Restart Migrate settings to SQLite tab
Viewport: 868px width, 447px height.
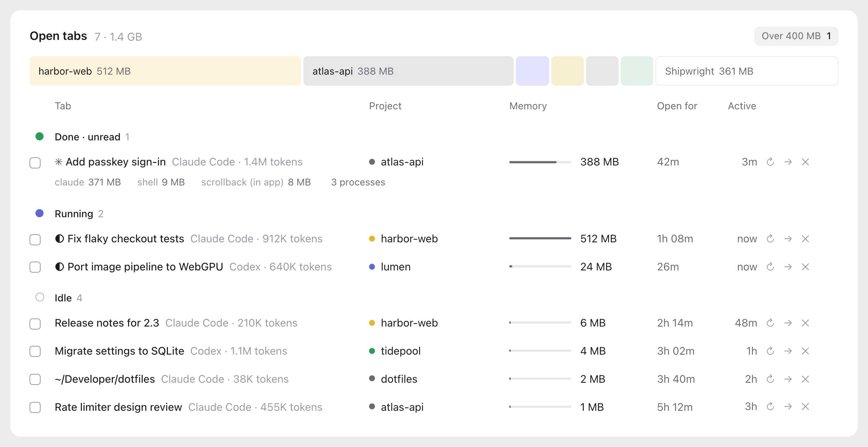770,351
